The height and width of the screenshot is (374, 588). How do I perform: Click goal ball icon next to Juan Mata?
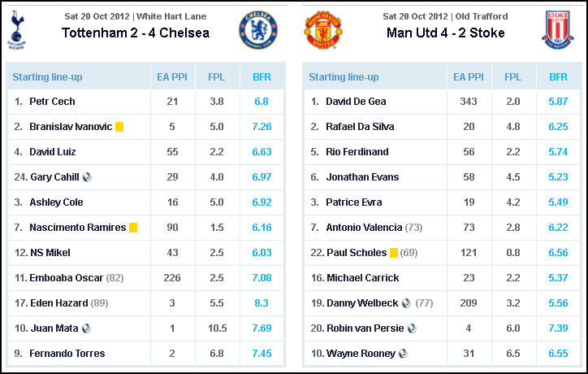(x=86, y=328)
